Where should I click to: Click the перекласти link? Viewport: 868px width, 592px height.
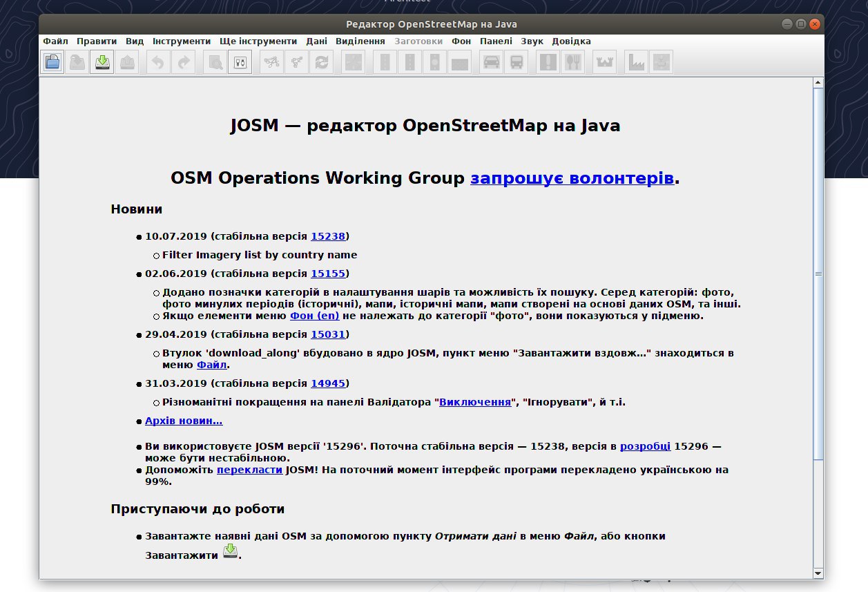pos(249,470)
